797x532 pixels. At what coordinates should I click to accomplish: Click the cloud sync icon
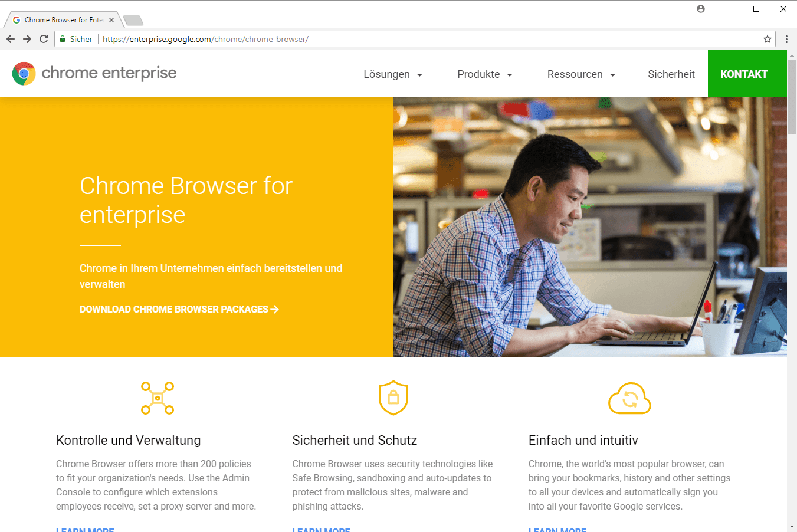(x=629, y=399)
